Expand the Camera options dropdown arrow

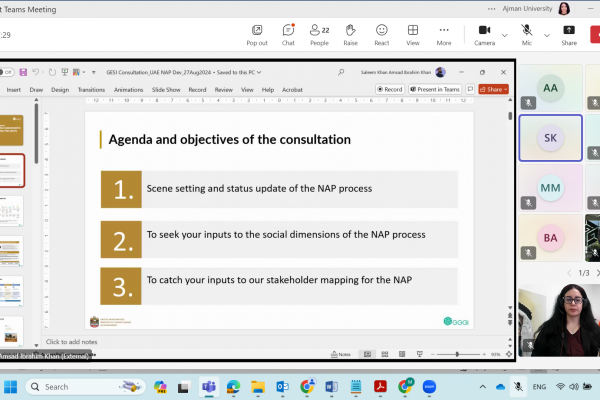tap(504, 34)
